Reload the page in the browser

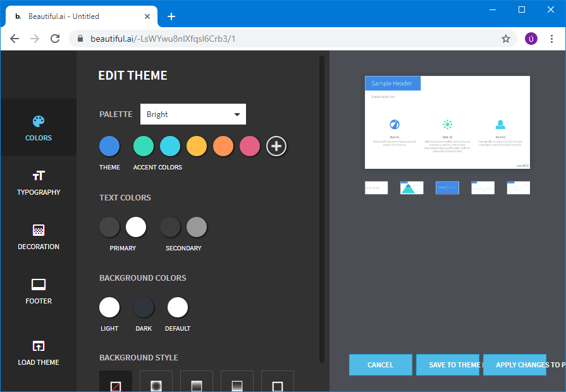coord(55,39)
